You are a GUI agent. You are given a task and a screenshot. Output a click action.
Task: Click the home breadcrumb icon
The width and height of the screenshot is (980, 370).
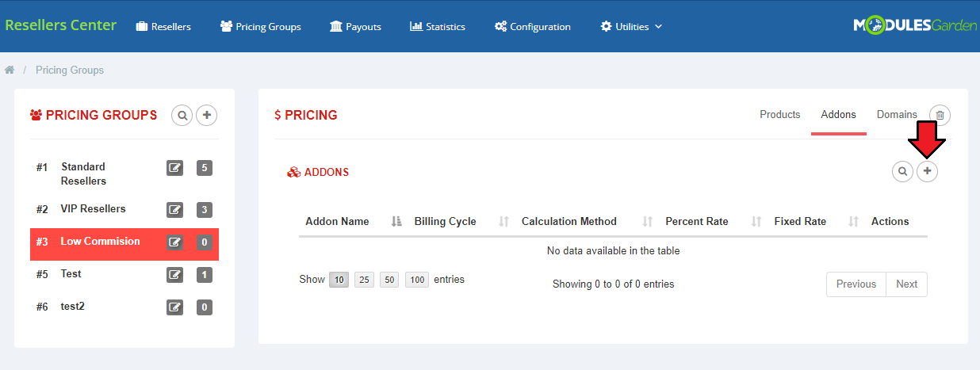coord(10,70)
